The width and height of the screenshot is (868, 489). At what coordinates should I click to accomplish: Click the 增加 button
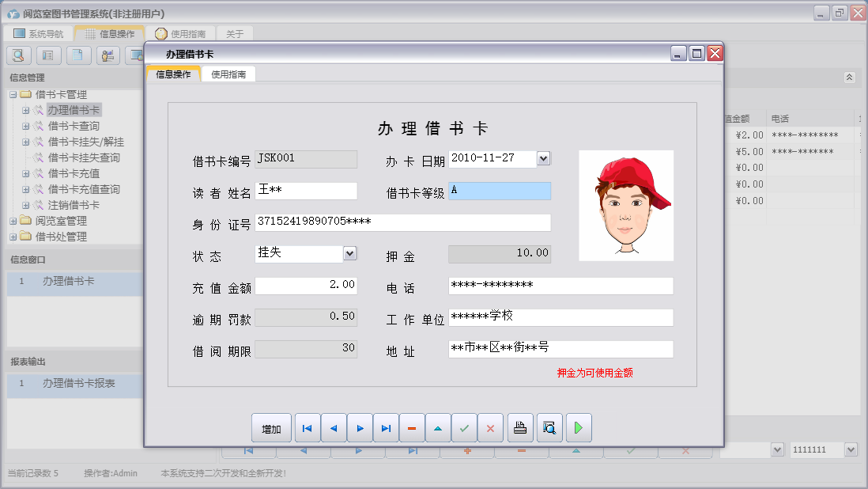coord(271,428)
